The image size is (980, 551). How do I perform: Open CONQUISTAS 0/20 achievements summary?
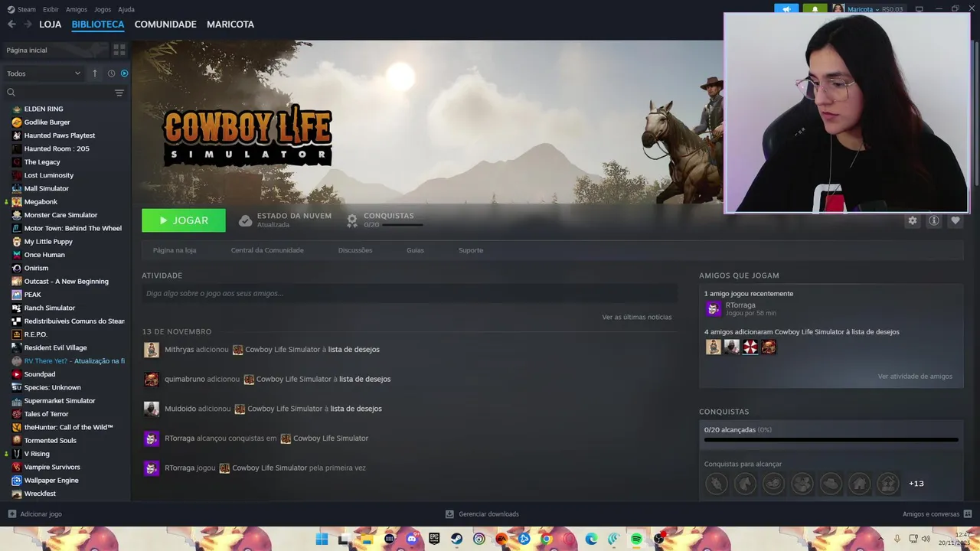(x=384, y=220)
